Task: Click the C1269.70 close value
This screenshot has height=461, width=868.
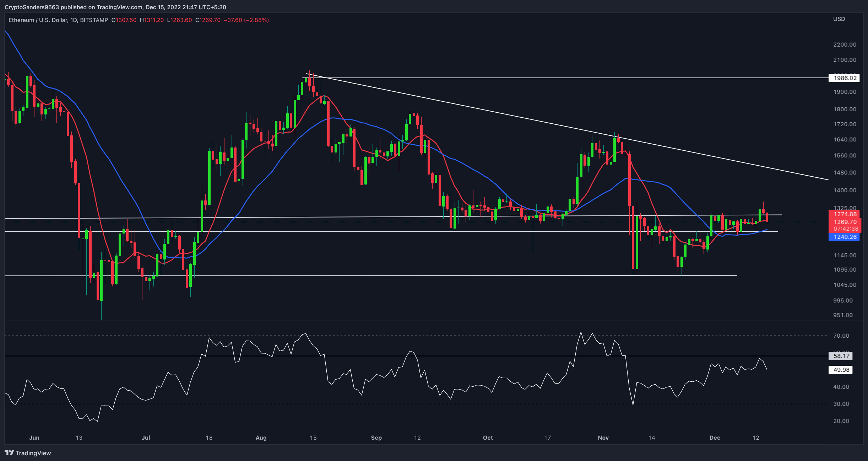Action: tap(208, 20)
